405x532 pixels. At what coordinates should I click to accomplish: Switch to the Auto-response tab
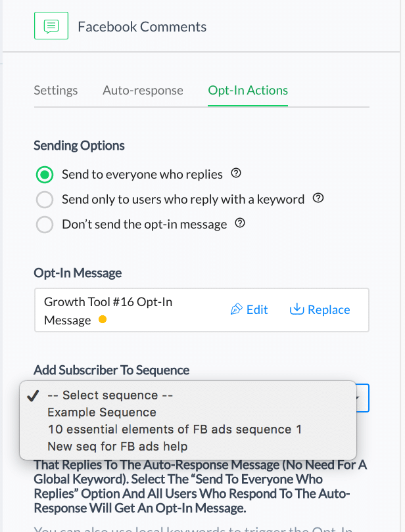(143, 90)
